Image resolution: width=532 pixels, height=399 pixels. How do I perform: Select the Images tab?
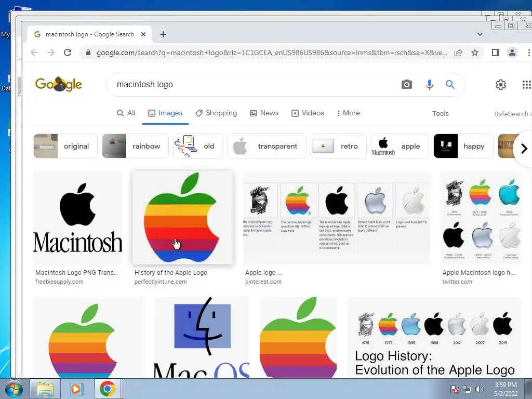pyautogui.click(x=165, y=113)
